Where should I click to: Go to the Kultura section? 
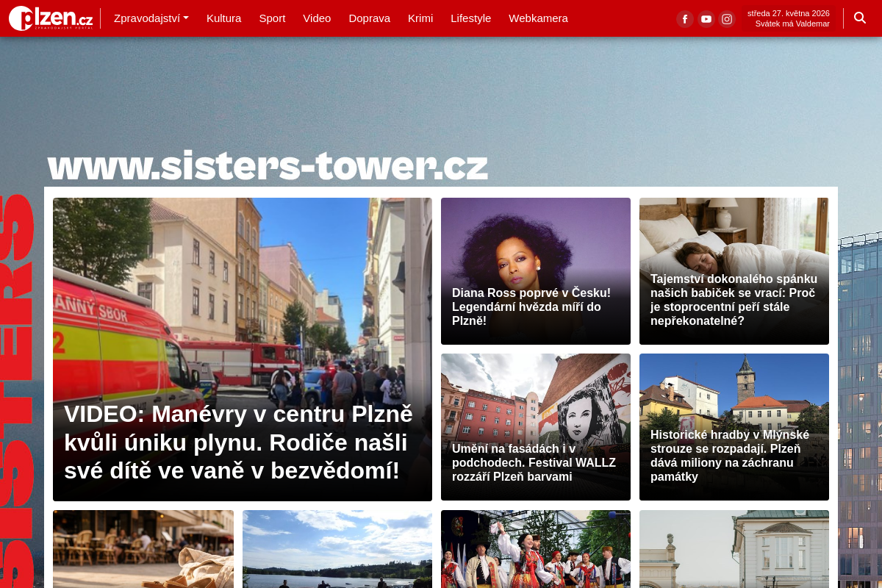[x=223, y=18]
